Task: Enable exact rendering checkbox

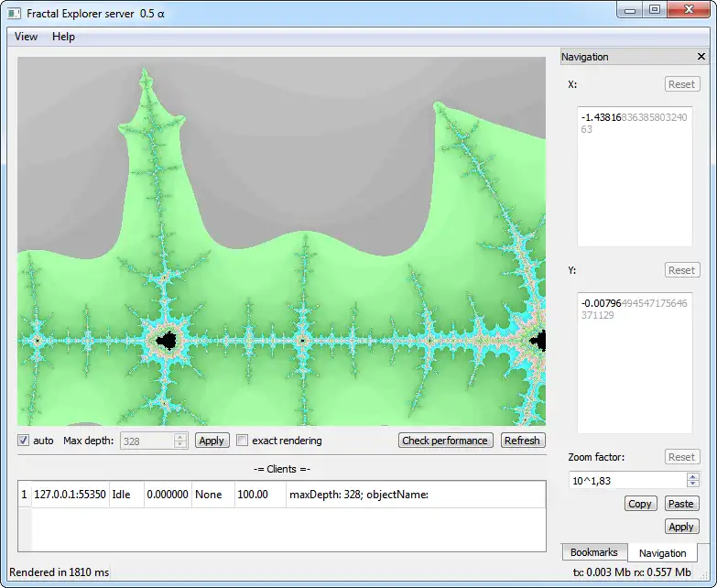Action: 242,441
